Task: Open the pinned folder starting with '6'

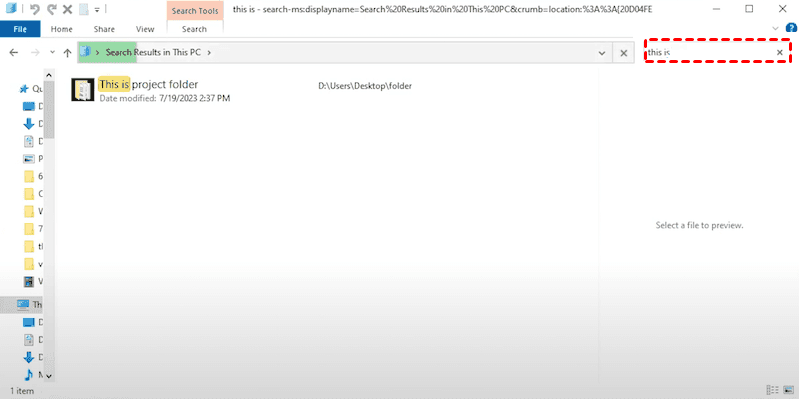Action: (x=29, y=176)
